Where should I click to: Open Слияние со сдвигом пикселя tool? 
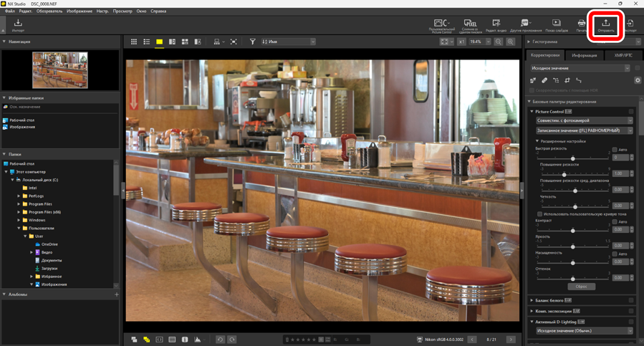click(x=470, y=25)
